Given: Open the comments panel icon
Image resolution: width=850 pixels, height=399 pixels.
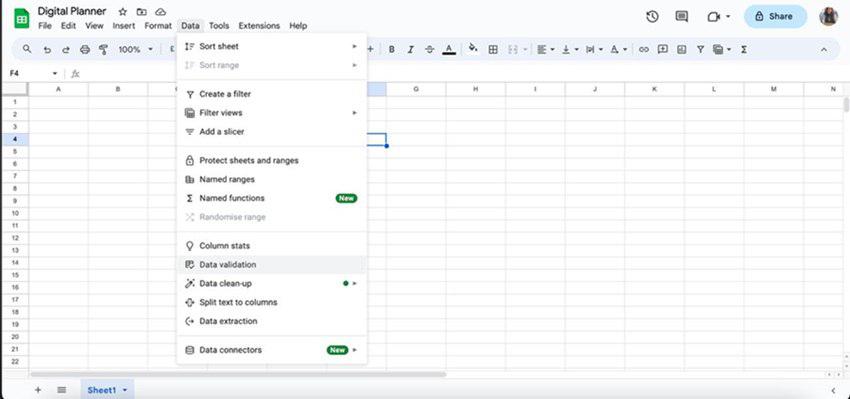Looking at the screenshot, I should 681,16.
